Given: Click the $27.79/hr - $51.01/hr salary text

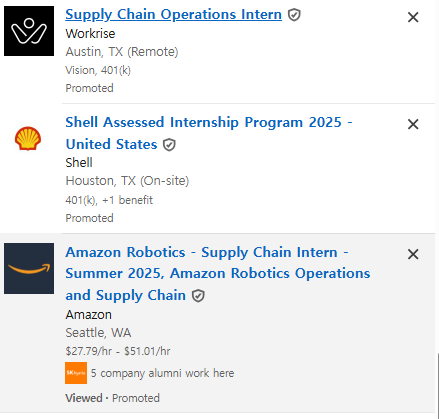Looking at the screenshot, I should tap(118, 351).
